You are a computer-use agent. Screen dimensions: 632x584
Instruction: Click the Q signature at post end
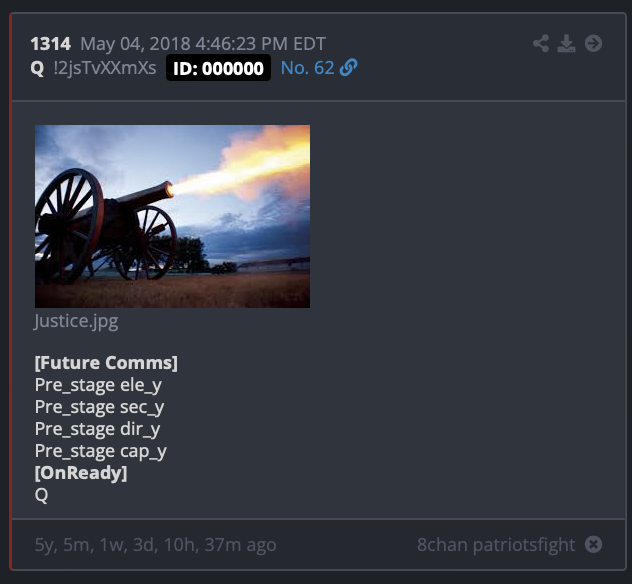[42, 495]
